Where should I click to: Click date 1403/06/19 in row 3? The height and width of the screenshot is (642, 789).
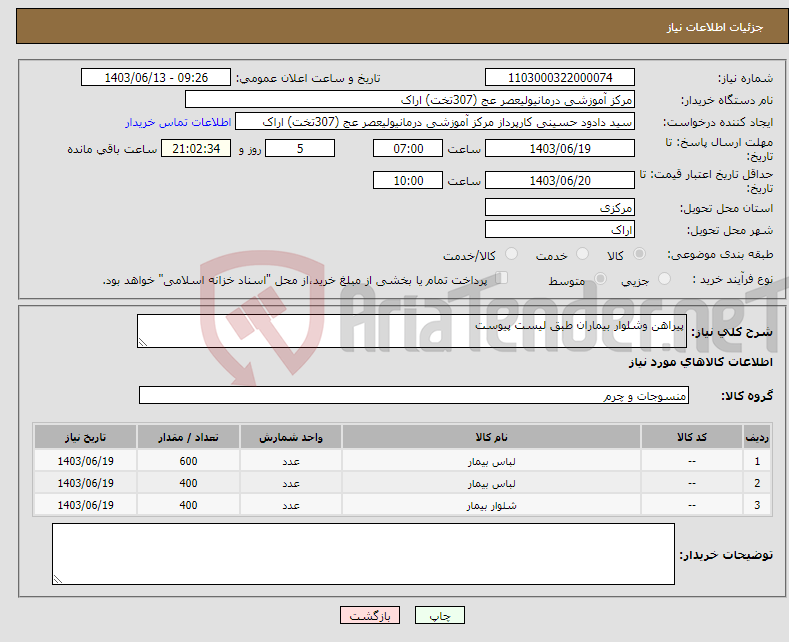pyautogui.click(x=86, y=505)
